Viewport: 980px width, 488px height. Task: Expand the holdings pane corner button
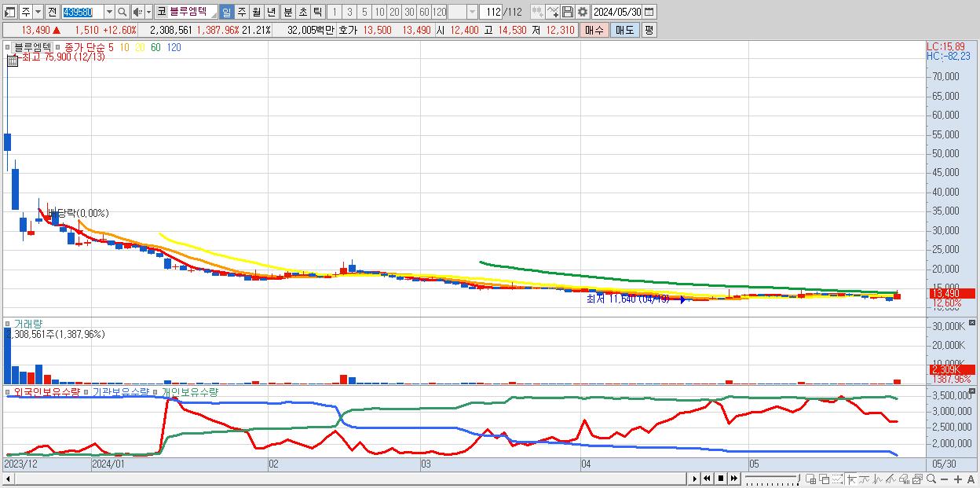[x=972, y=391]
